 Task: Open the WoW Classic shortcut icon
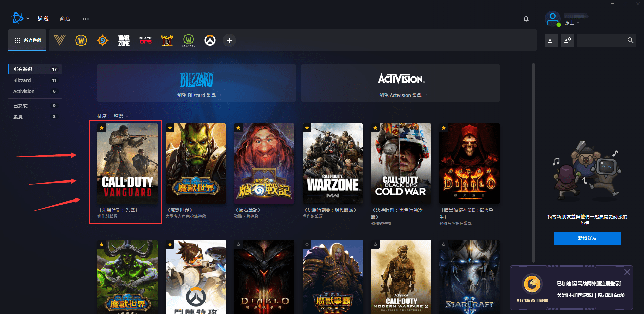tap(189, 40)
